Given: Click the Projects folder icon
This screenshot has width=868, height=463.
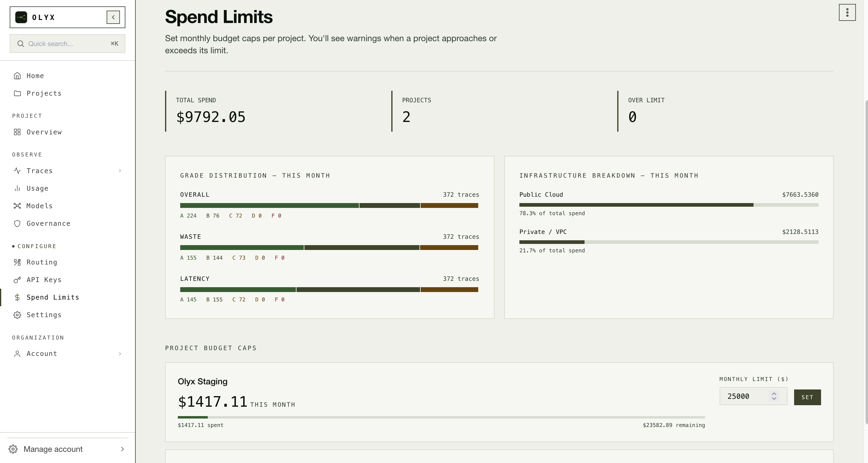Looking at the screenshot, I should [17, 93].
